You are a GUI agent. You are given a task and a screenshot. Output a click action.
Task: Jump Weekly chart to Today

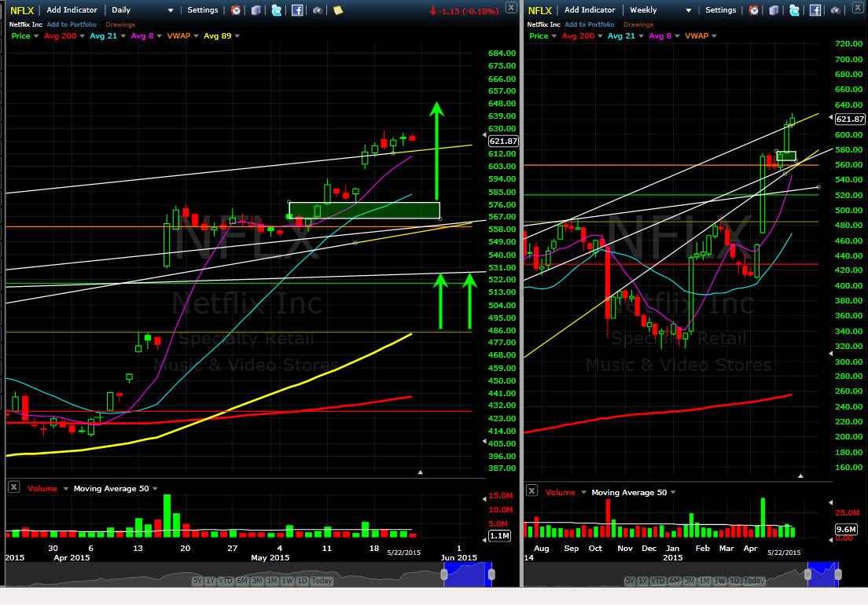(x=754, y=581)
